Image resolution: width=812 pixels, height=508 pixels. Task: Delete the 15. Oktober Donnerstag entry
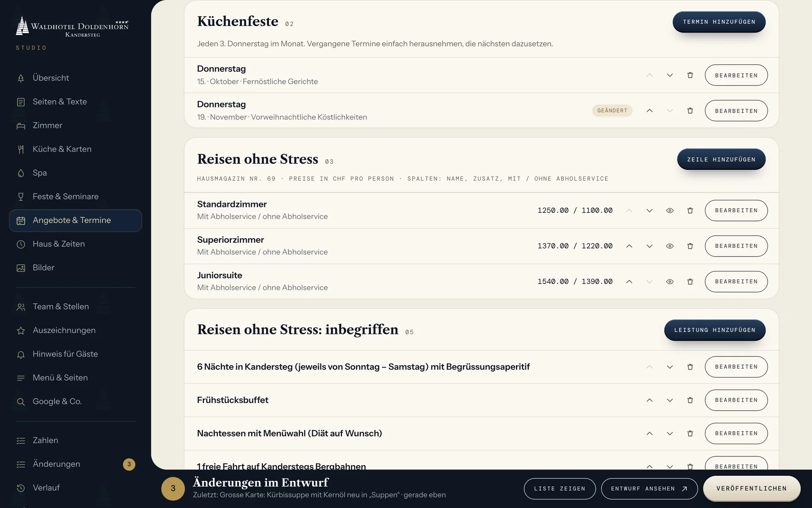point(690,75)
